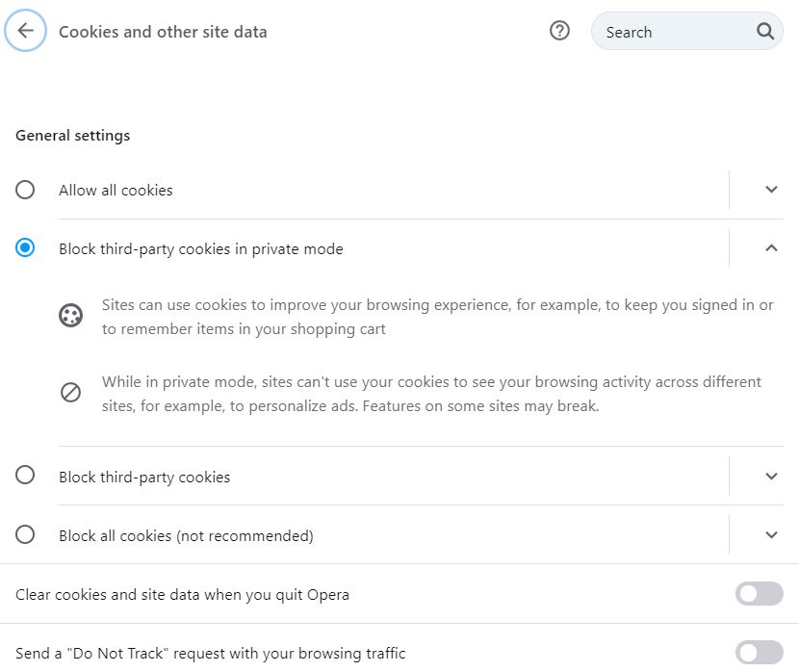
Task: Click the Cookies and other site data title
Action: pyautogui.click(x=162, y=31)
